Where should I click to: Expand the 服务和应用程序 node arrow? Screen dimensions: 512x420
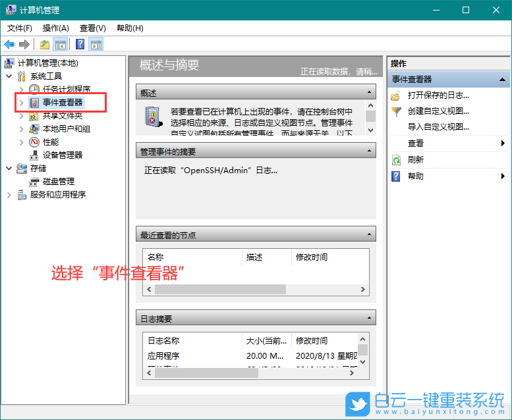tap(9, 195)
